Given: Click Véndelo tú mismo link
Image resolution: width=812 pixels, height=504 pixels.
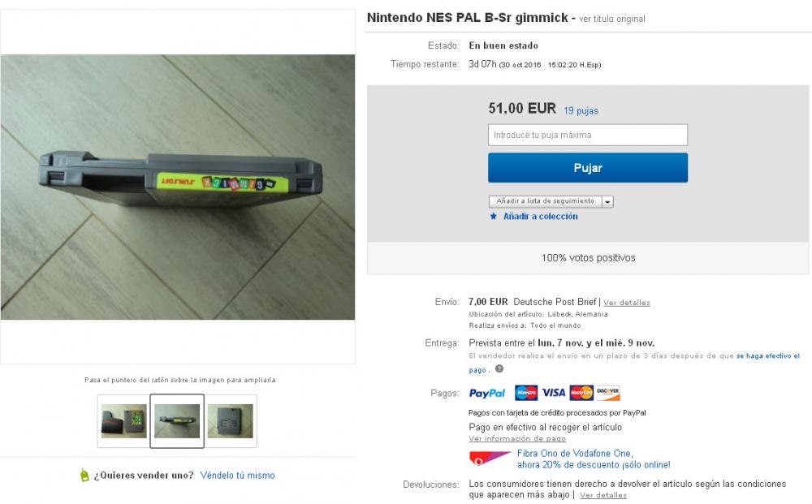Looking at the screenshot, I should [x=238, y=475].
